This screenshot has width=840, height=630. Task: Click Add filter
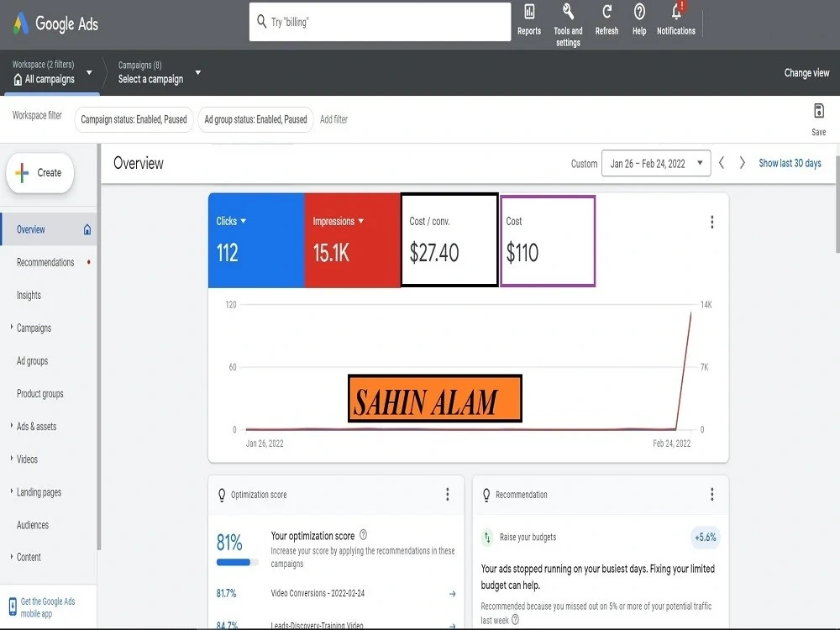[x=333, y=119]
